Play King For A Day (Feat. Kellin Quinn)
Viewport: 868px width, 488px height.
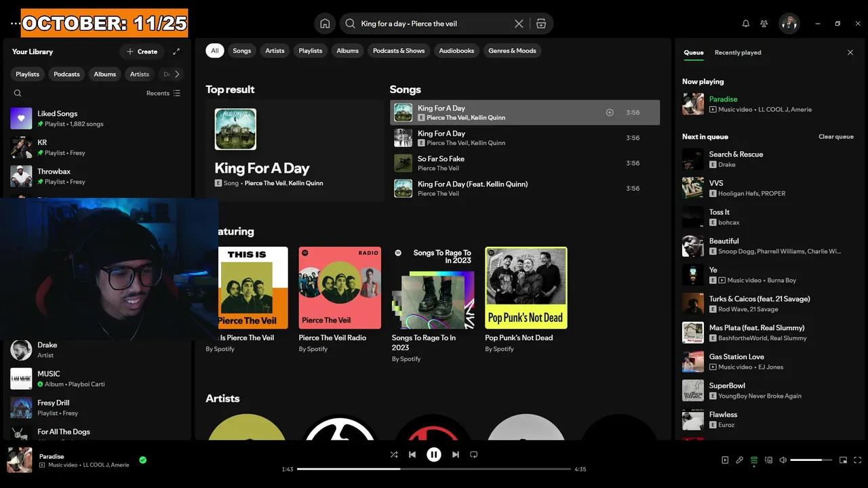[x=525, y=188]
